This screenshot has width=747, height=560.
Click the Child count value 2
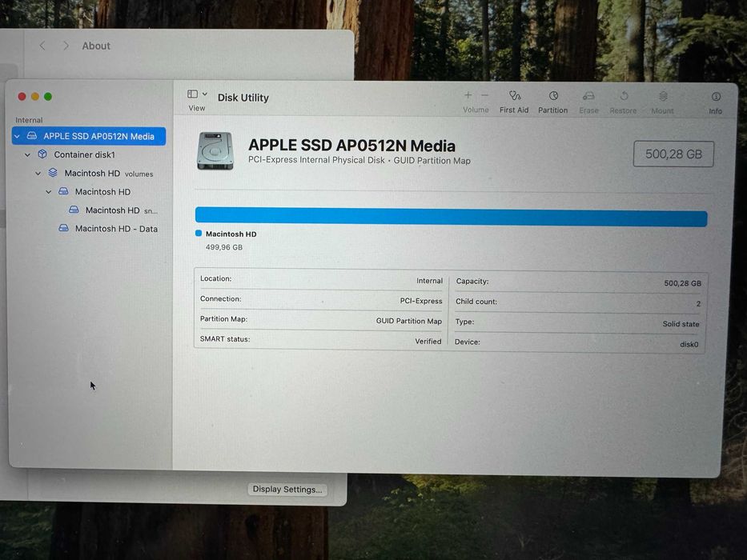pyautogui.click(x=698, y=304)
